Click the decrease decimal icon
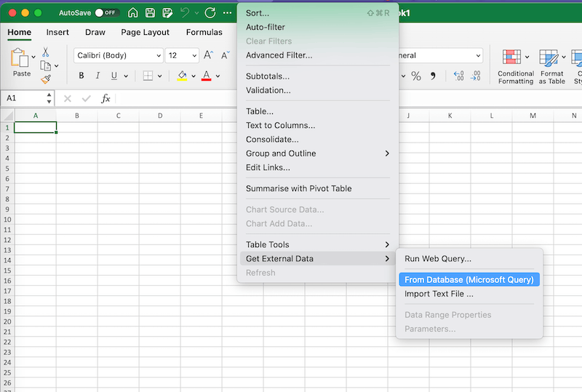The width and height of the screenshot is (582, 392). click(476, 76)
